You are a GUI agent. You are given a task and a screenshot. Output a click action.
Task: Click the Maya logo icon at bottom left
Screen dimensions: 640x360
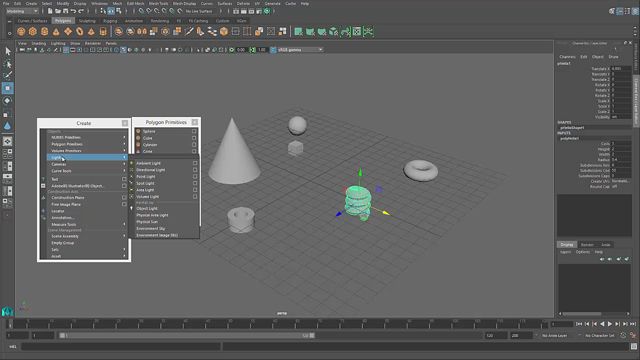pos(7,312)
